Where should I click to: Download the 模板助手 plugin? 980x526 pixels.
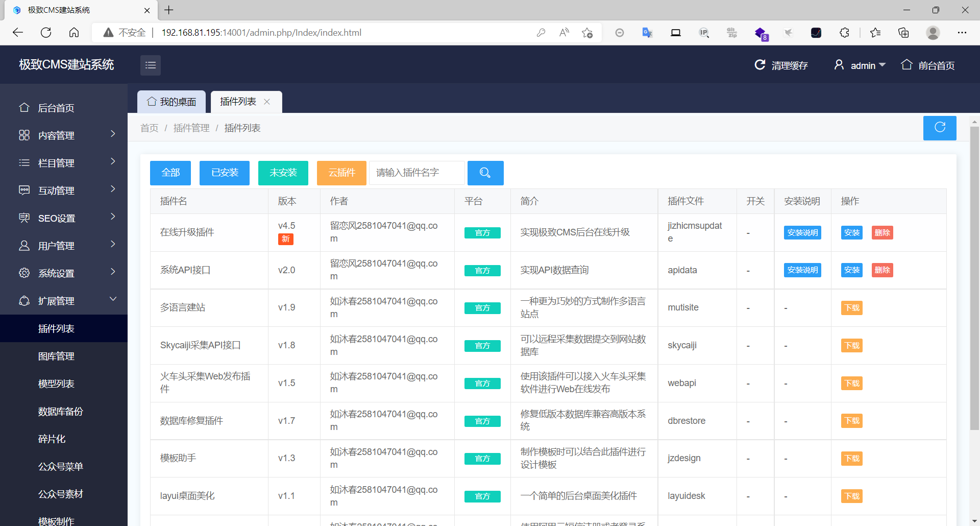click(852, 458)
